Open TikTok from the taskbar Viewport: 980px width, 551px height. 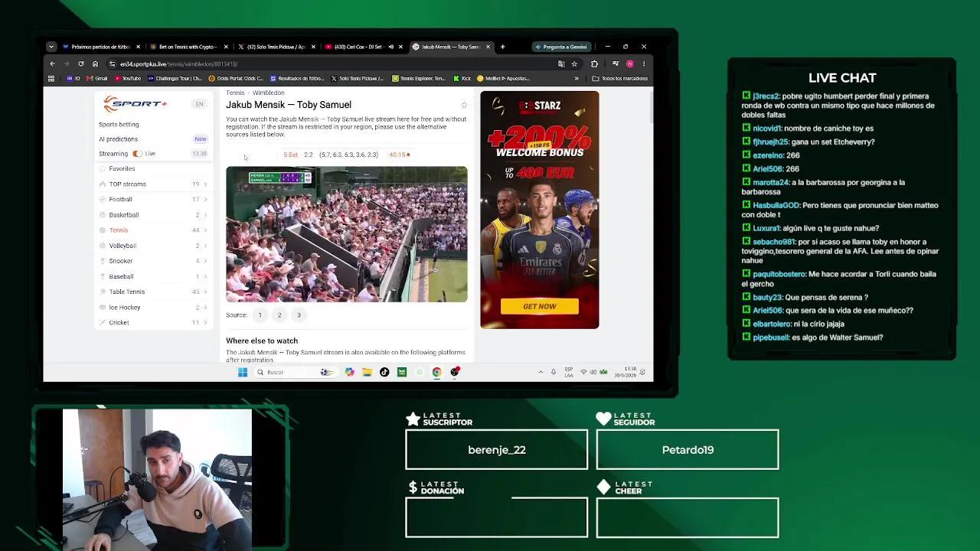point(384,372)
